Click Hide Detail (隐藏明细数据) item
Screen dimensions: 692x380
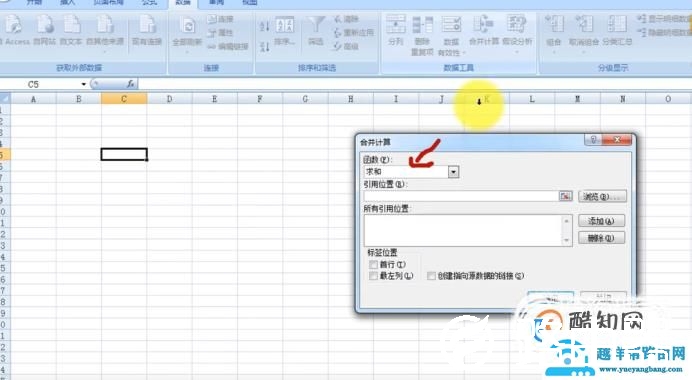tap(664, 32)
